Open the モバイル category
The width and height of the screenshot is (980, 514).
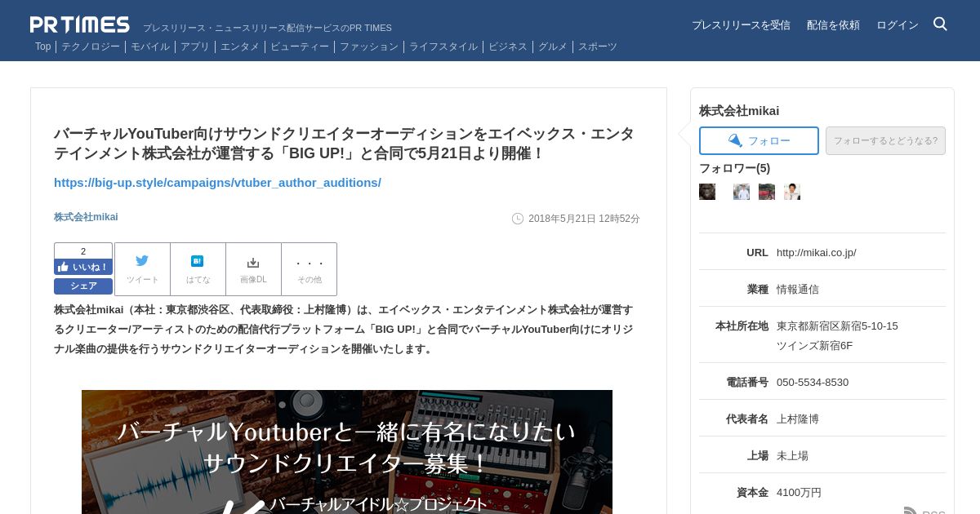[x=150, y=47]
